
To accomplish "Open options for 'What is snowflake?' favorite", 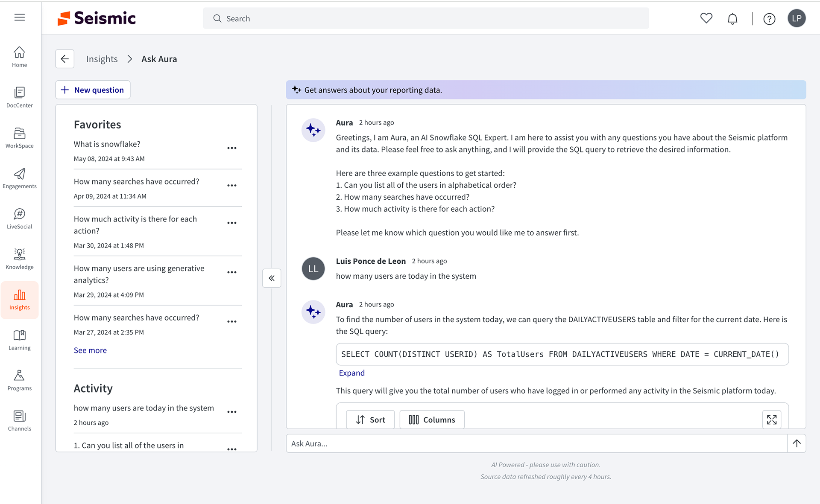I will tap(232, 148).
